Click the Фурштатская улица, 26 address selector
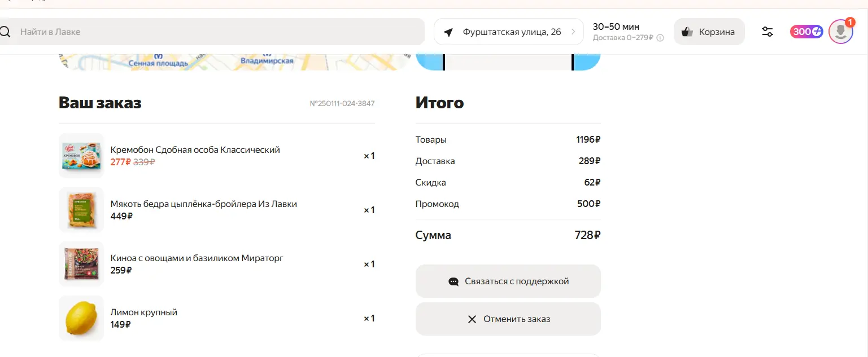 (x=508, y=32)
